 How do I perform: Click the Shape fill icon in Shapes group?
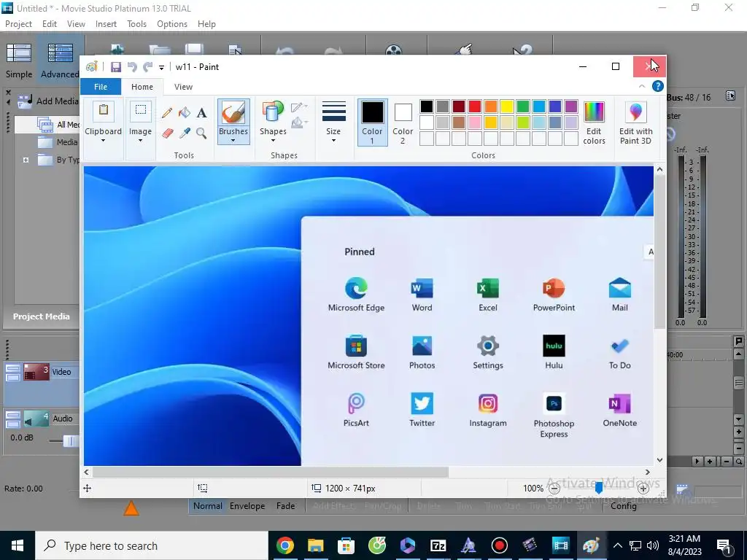point(298,122)
